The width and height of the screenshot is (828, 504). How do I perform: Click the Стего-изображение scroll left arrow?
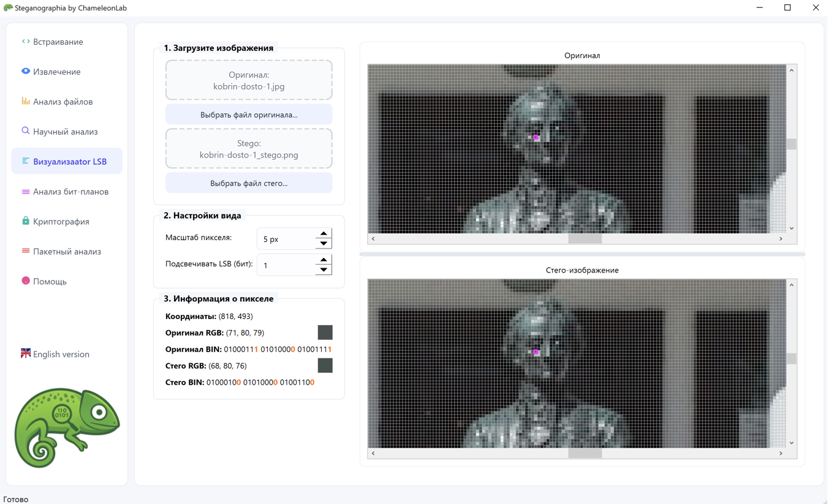click(x=373, y=453)
